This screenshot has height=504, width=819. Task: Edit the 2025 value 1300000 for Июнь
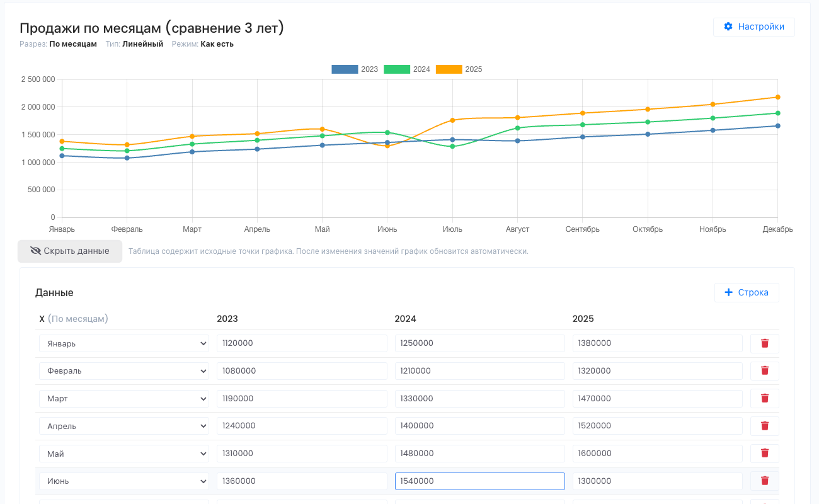[658, 481]
